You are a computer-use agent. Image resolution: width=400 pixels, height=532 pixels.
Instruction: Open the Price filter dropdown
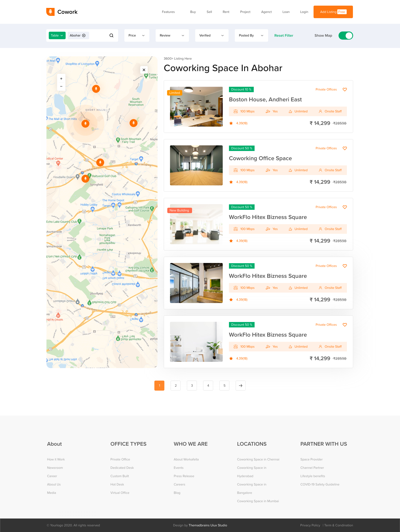(x=136, y=36)
